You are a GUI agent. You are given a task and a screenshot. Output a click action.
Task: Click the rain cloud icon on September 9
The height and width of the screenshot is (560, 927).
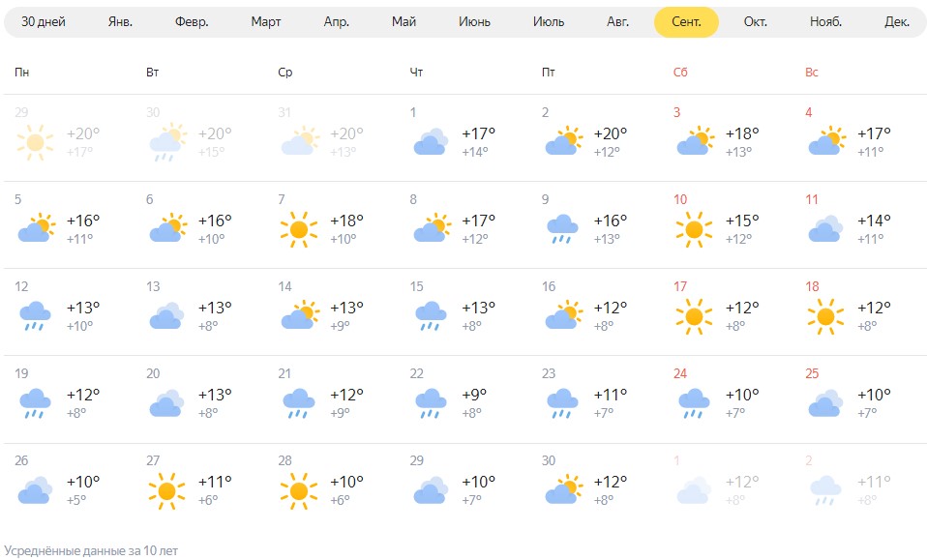point(562,229)
